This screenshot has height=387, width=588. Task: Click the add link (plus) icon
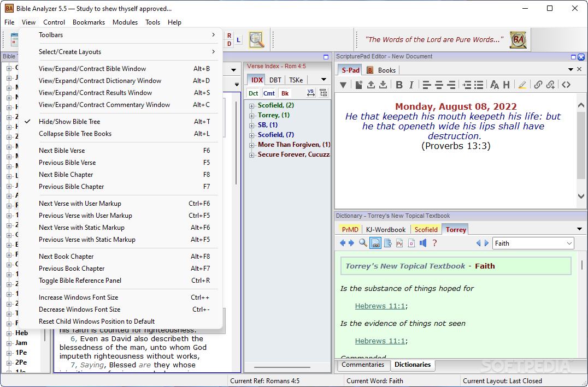pyautogui.click(x=550, y=85)
